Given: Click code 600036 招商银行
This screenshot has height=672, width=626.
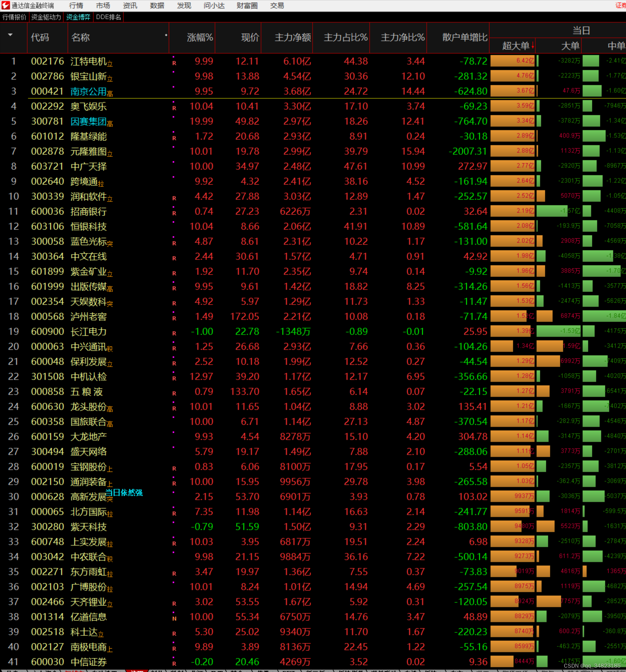Looking at the screenshot, I should pyautogui.click(x=47, y=212).
